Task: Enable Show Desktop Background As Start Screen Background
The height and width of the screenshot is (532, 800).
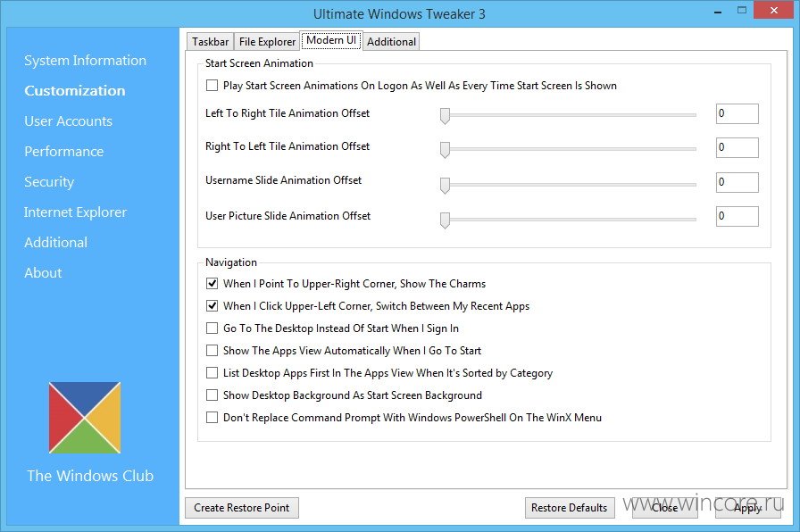Action: coord(212,395)
